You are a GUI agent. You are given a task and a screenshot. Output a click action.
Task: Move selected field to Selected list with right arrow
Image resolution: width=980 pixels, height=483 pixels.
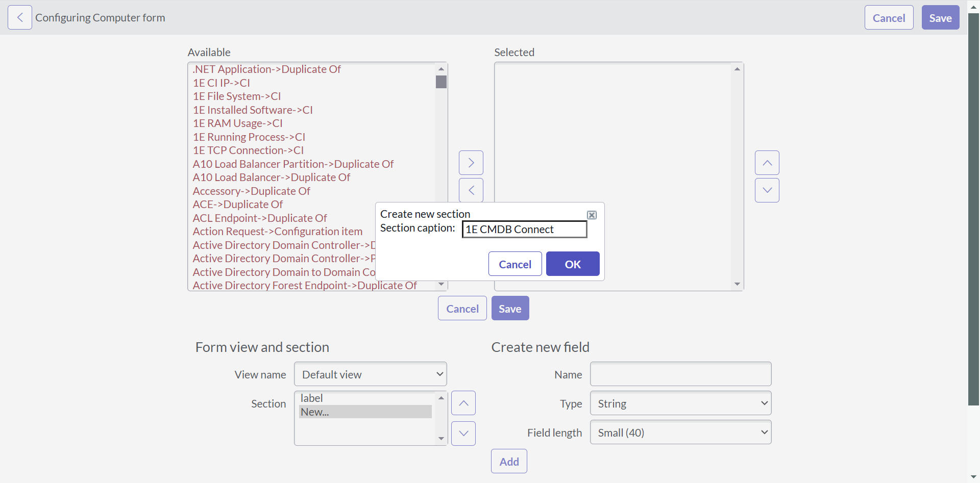coord(471,163)
